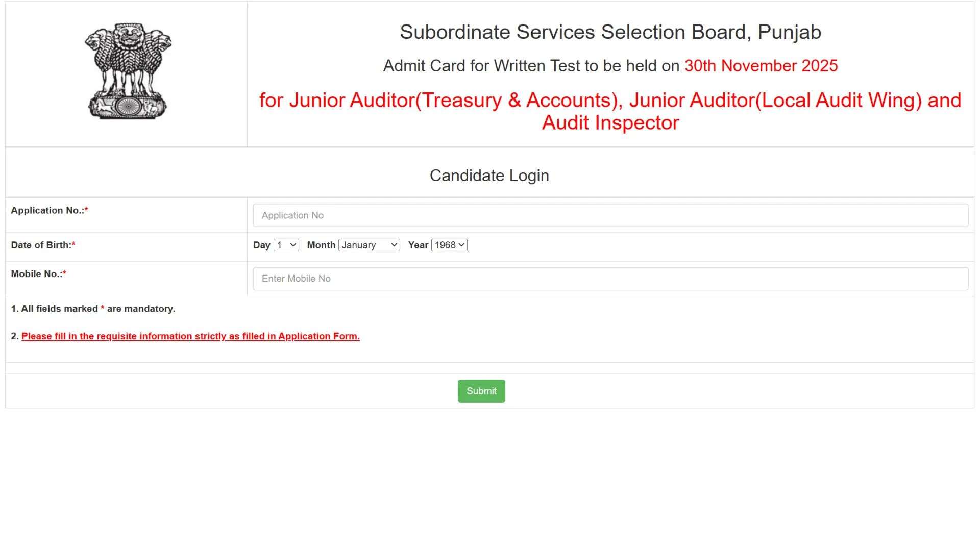Click the Subordinate Services Selection Board title
The width and height of the screenshot is (980, 551).
pos(610,32)
